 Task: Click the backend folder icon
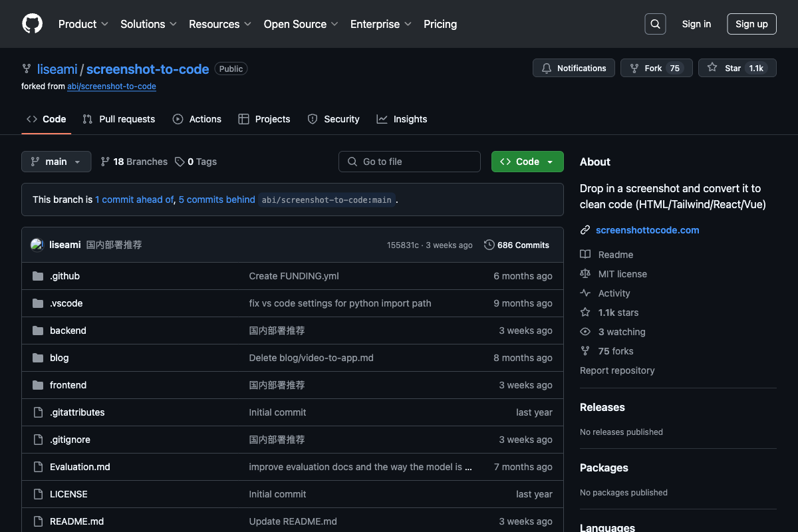point(38,331)
